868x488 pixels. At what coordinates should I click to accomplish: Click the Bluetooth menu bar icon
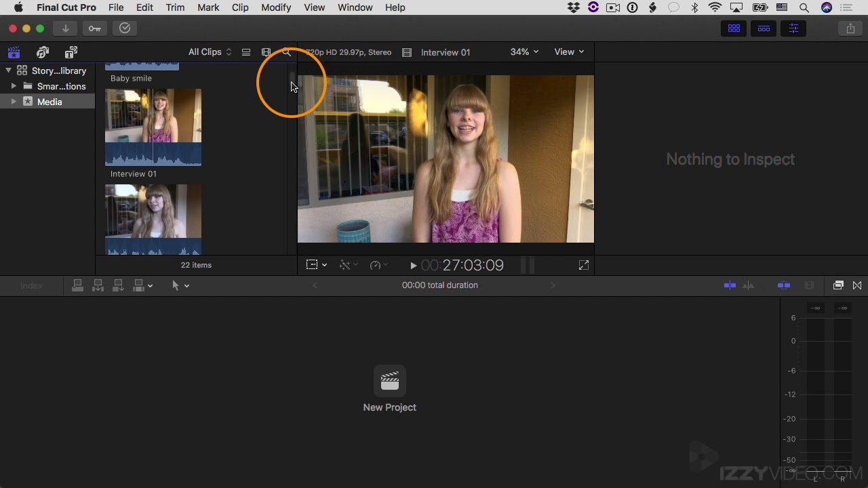click(694, 7)
